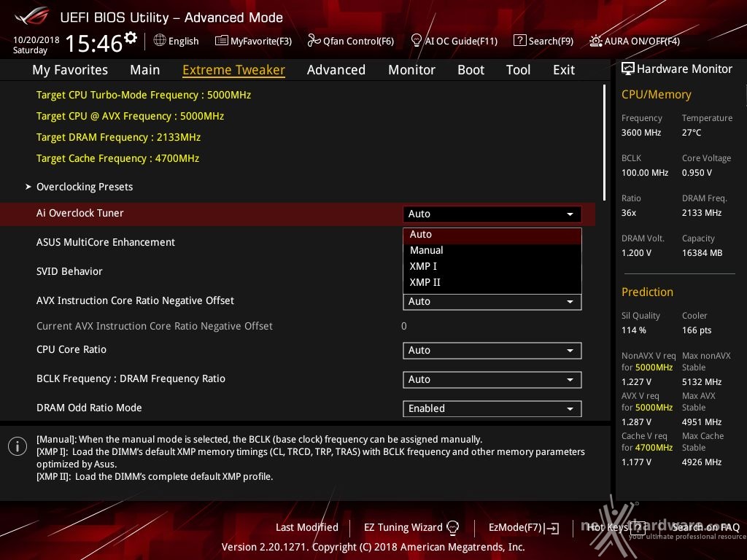This screenshot has width=747, height=560.
Task: Launch AI OC Guide(F11)
Action: click(x=461, y=42)
